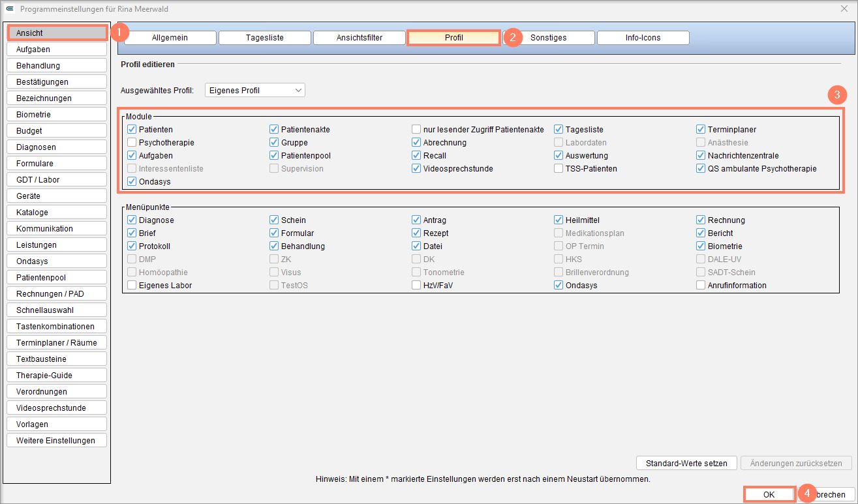
Task: Select the Profil tab
Action: [454, 38]
